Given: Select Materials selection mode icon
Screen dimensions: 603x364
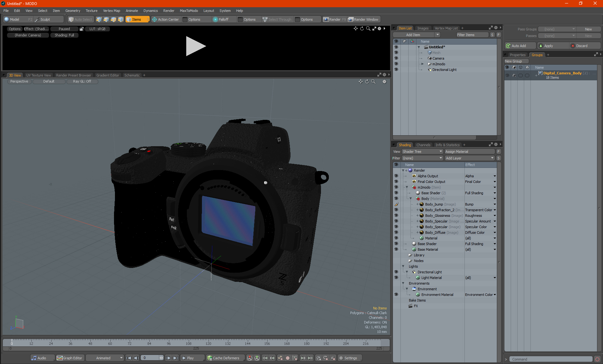Looking at the screenshot, I should [121, 19].
